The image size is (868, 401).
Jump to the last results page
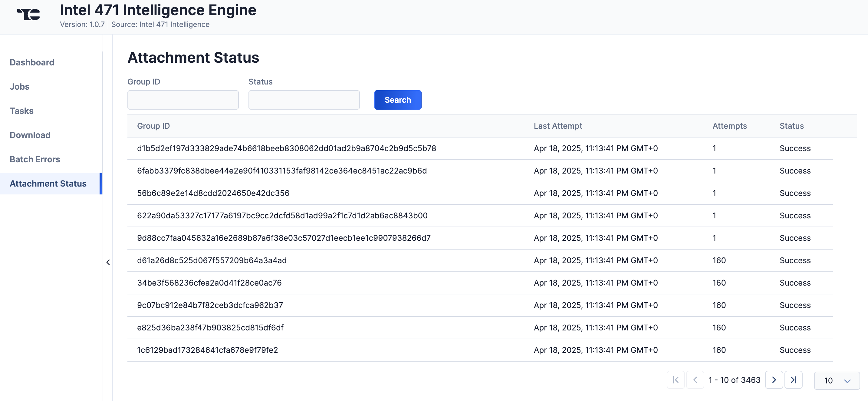point(793,380)
